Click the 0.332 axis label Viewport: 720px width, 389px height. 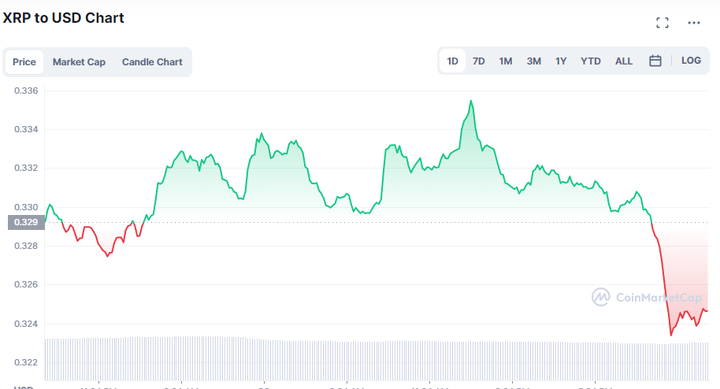coord(26,168)
